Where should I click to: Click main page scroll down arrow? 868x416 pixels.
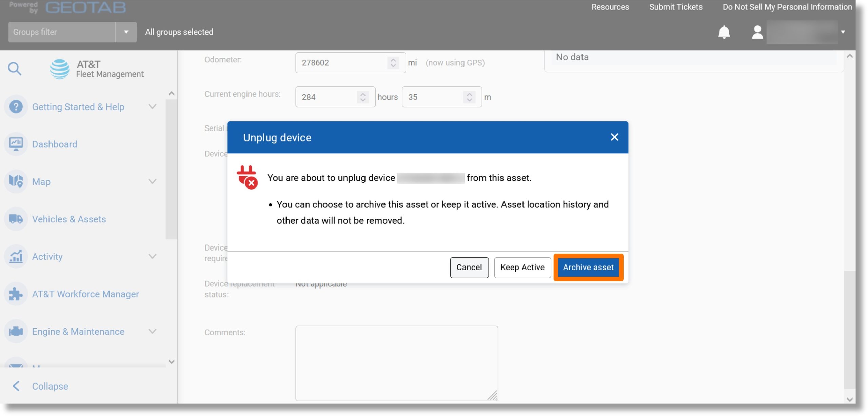850,399
